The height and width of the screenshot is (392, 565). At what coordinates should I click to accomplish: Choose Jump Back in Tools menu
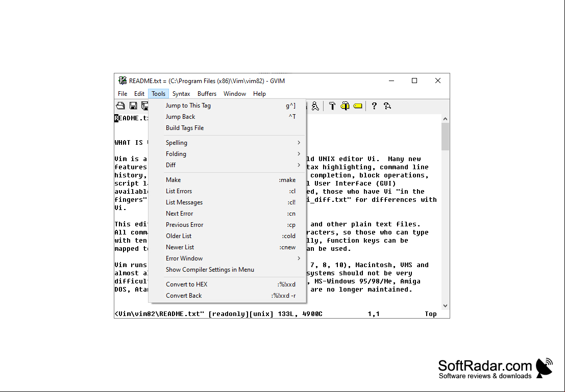227,117
